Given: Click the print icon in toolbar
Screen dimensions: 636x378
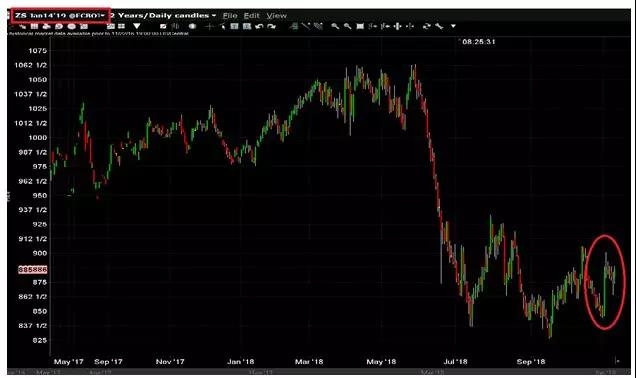Looking at the screenshot, I should click(x=46, y=26).
